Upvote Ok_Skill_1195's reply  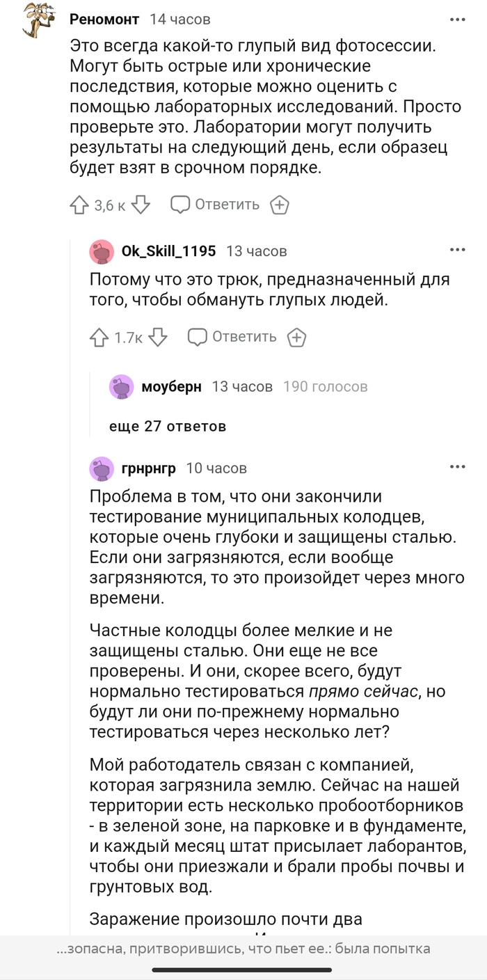[98, 337]
